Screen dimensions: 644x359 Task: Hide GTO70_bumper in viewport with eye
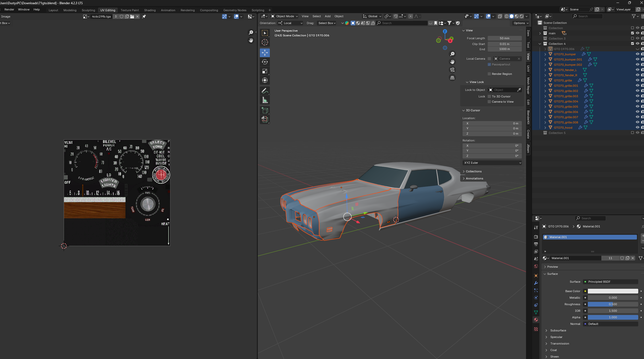point(637,54)
